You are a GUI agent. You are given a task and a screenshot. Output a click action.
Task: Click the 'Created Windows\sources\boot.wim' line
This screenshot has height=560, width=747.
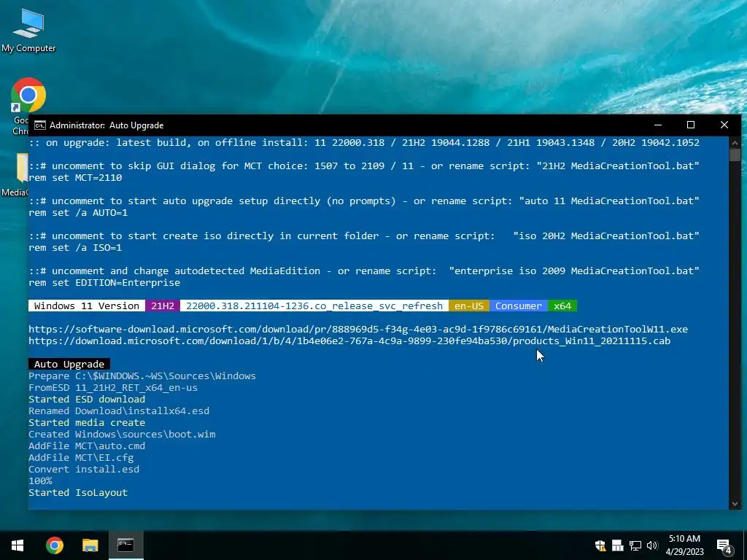pyautogui.click(x=122, y=435)
